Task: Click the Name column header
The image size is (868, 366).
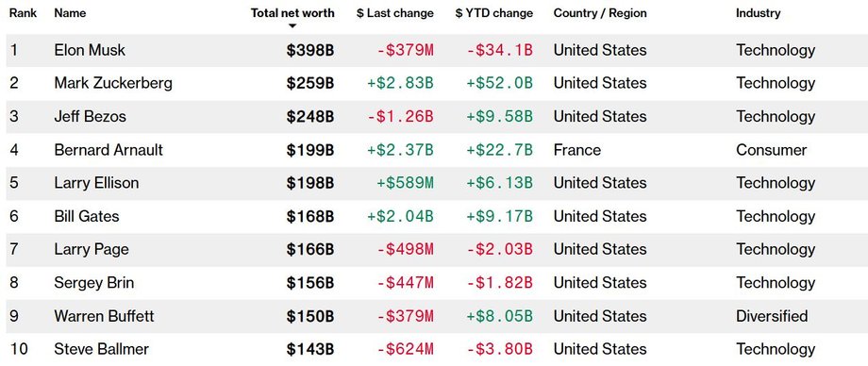Action: [70, 13]
